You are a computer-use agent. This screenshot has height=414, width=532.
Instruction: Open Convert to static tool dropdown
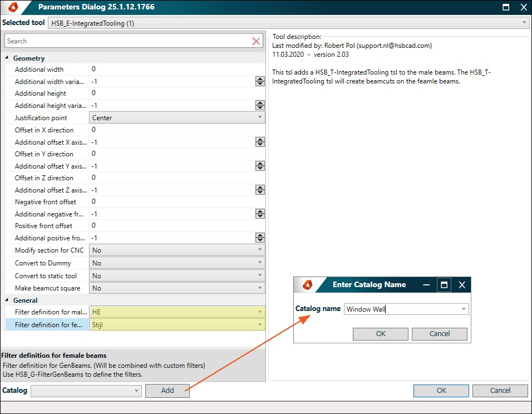177,275
